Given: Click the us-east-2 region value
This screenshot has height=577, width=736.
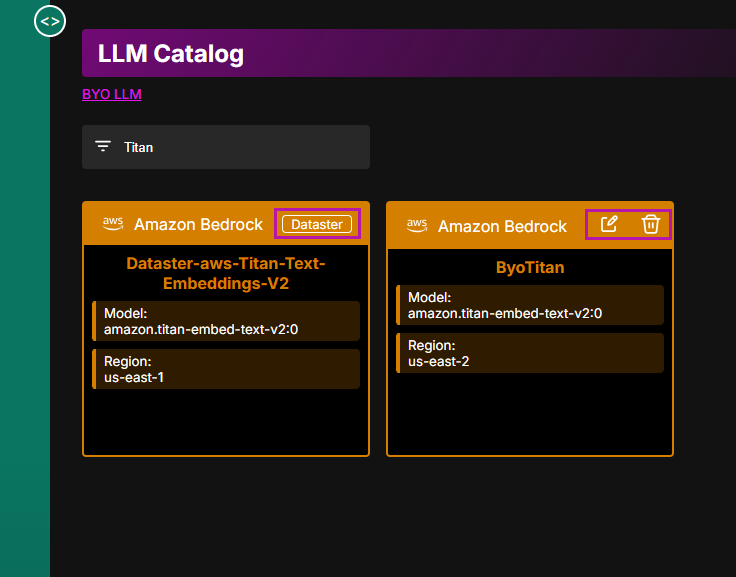Looking at the screenshot, I should click(x=438, y=362).
